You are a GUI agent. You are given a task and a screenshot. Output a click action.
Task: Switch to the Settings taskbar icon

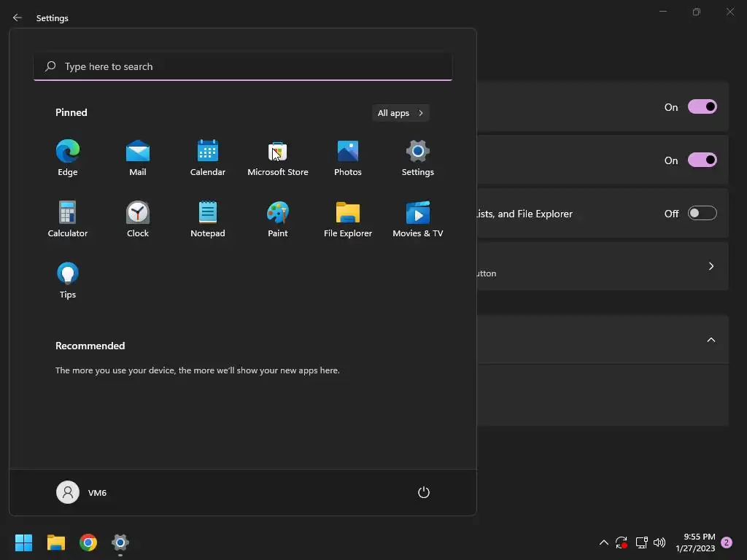pos(120,542)
